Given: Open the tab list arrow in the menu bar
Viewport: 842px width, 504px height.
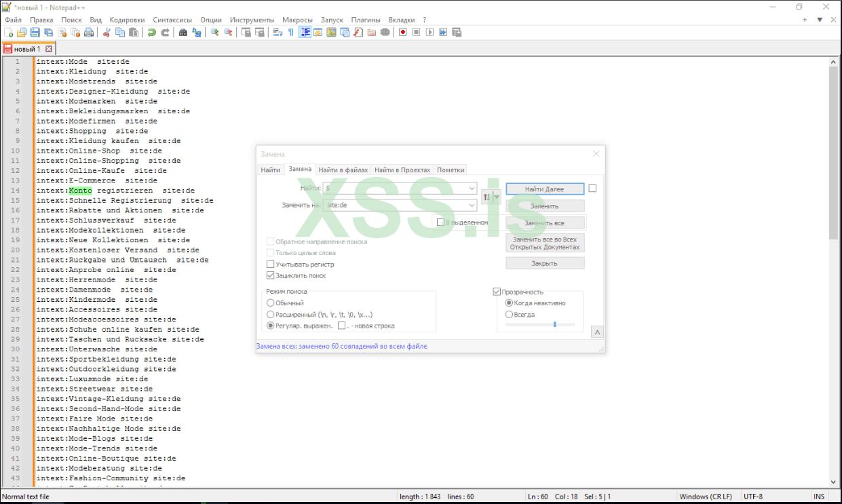Looking at the screenshot, I should pos(820,20).
